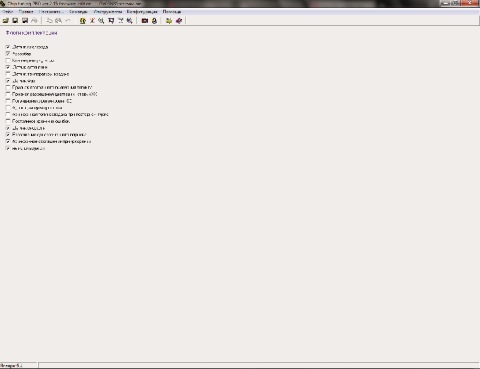This screenshot has height=369, width=480.
Task: Open a file with the folder icon
Action: pyautogui.click(x=6, y=21)
